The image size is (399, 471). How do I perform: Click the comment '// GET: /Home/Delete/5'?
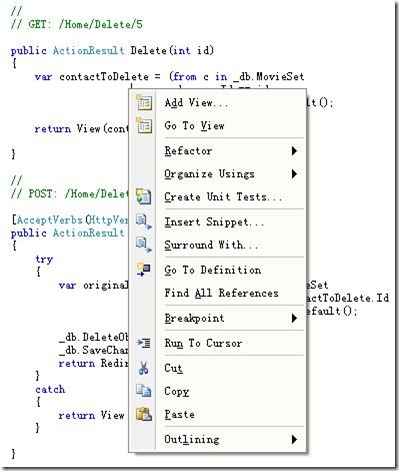(x=77, y=24)
